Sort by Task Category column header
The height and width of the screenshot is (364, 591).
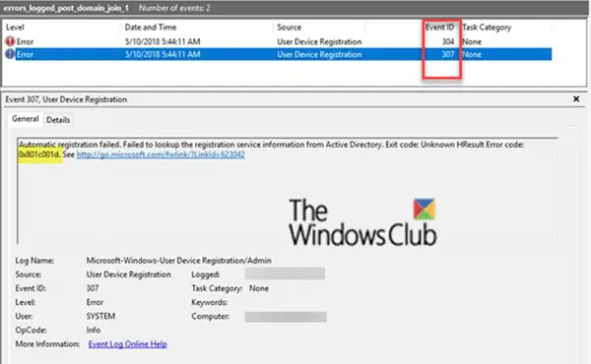[x=487, y=28]
